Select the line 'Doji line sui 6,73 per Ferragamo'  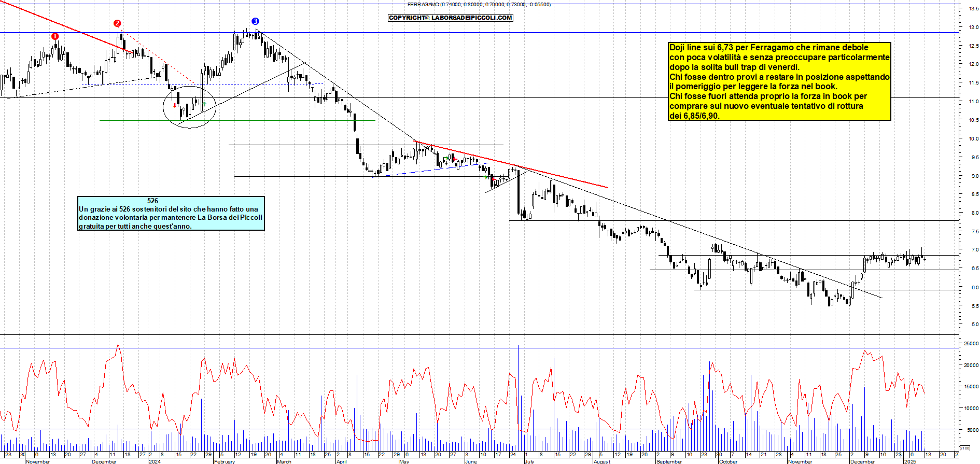(x=769, y=47)
